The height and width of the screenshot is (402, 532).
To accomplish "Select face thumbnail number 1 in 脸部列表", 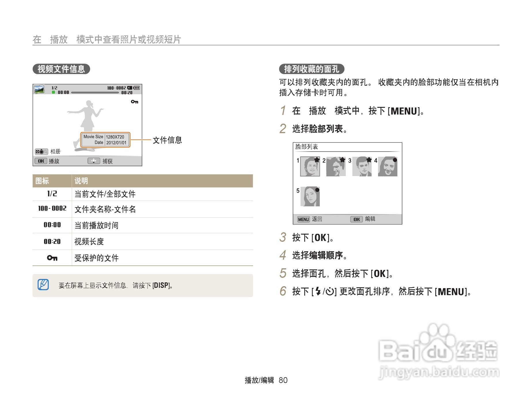I will pos(310,167).
